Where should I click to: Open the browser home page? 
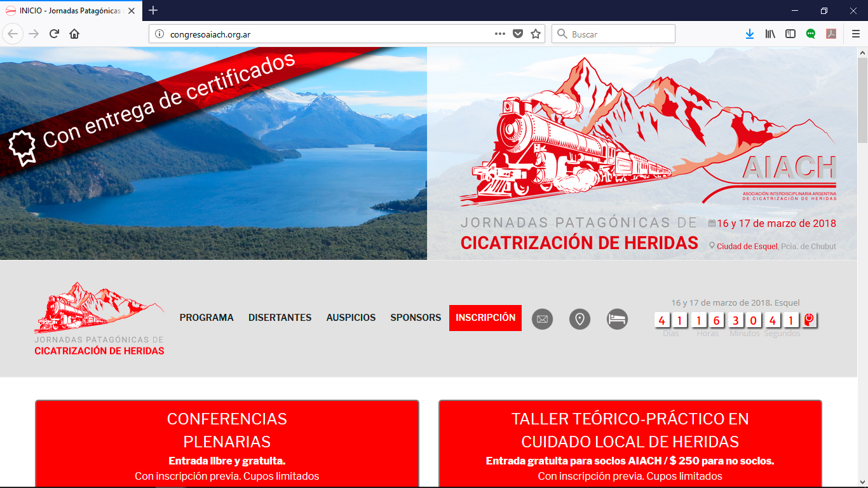pos(74,34)
